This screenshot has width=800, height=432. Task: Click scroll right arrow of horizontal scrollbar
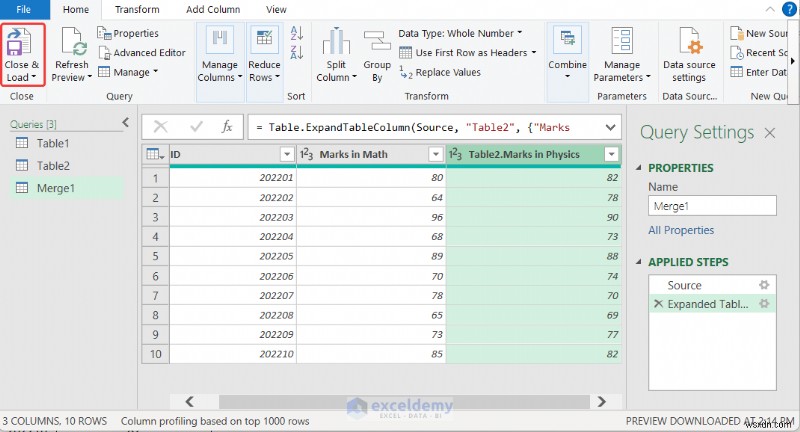pyautogui.click(x=602, y=401)
